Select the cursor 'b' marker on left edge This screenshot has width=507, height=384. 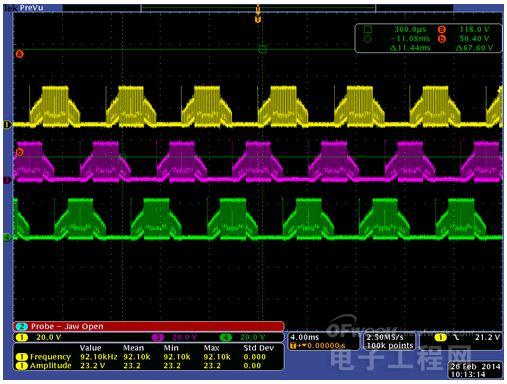20,152
